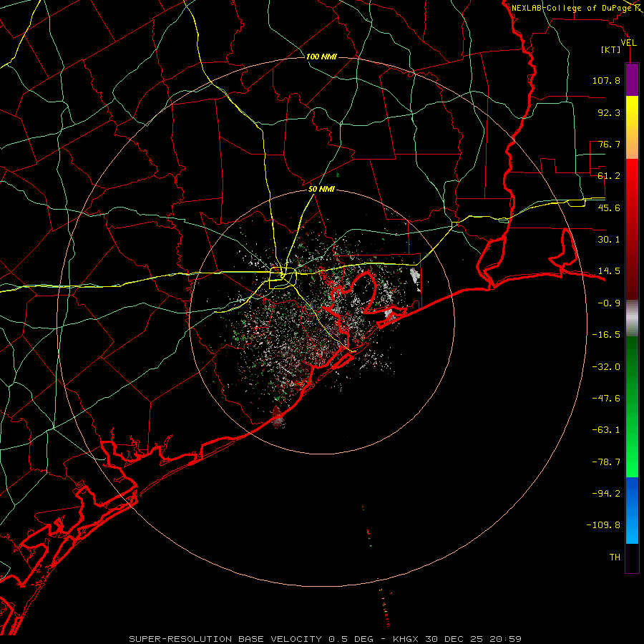Click the Super-Resolution Base Velocity caption

pos(325,639)
